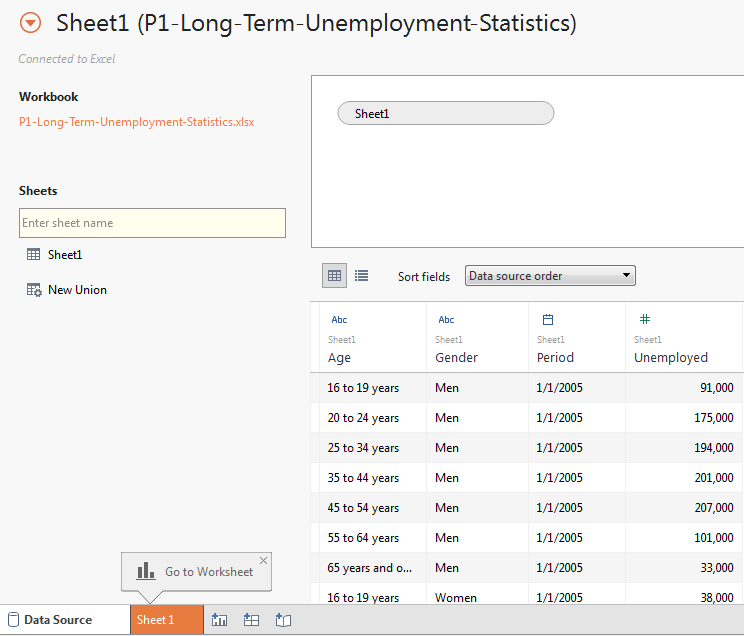This screenshot has height=636, width=744.
Task: Click the 33,000 unemployed value
Action: (716, 568)
